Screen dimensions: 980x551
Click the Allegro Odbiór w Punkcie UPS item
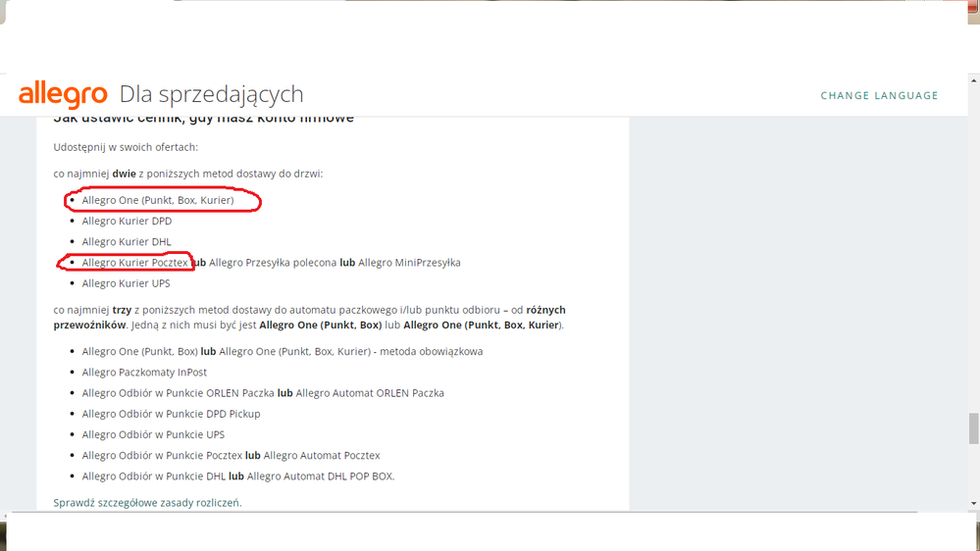point(153,434)
